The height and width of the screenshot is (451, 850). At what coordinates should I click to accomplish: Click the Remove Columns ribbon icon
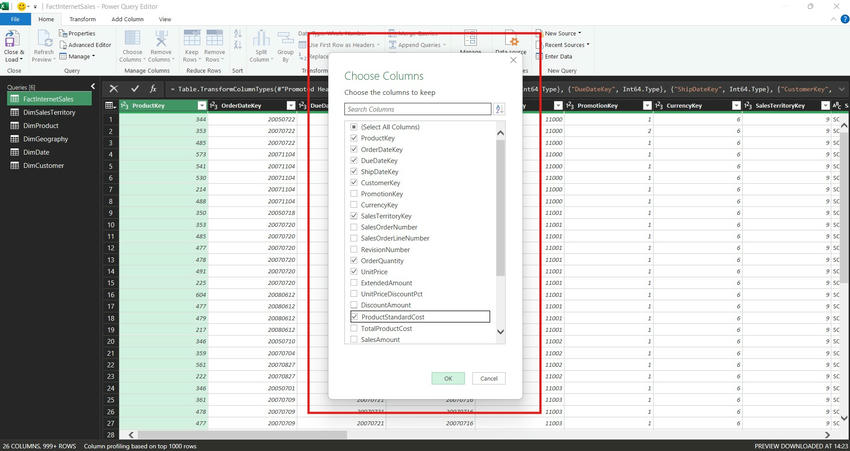162,38
